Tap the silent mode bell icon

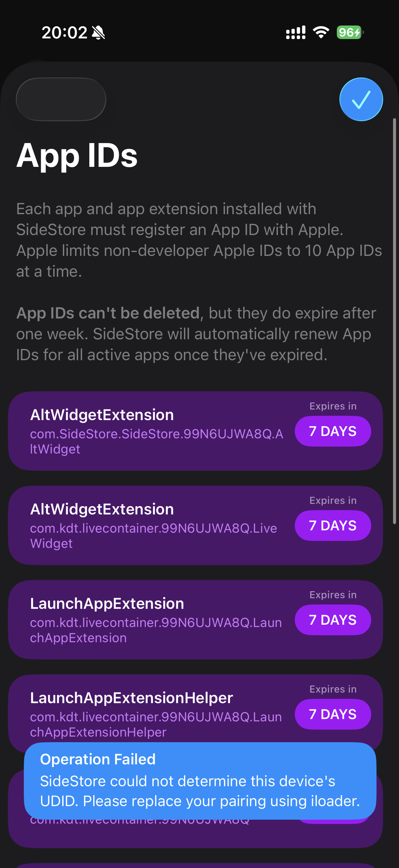pyautogui.click(x=98, y=33)
